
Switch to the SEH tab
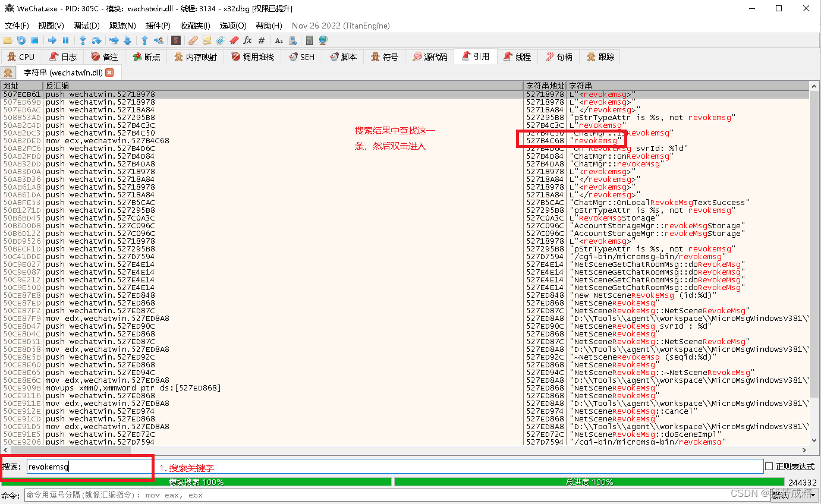tap(302, 57)
